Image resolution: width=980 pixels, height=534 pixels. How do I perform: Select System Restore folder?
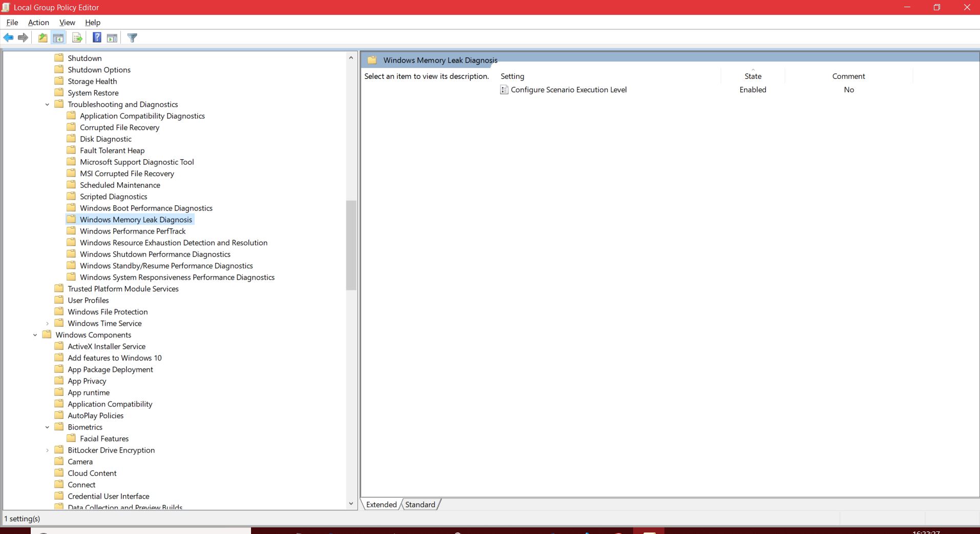click(x=93, y=93)
